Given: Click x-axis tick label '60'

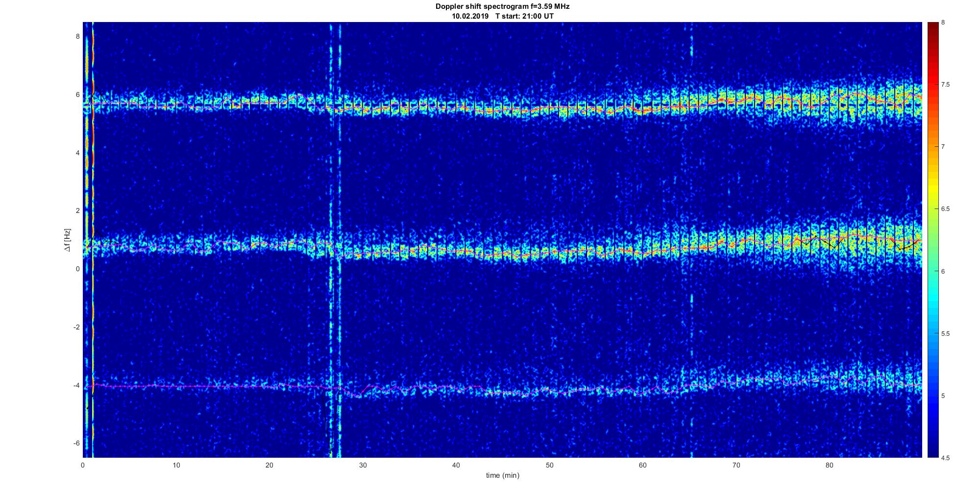Looking at the screenshot, I should coord(642,466).
